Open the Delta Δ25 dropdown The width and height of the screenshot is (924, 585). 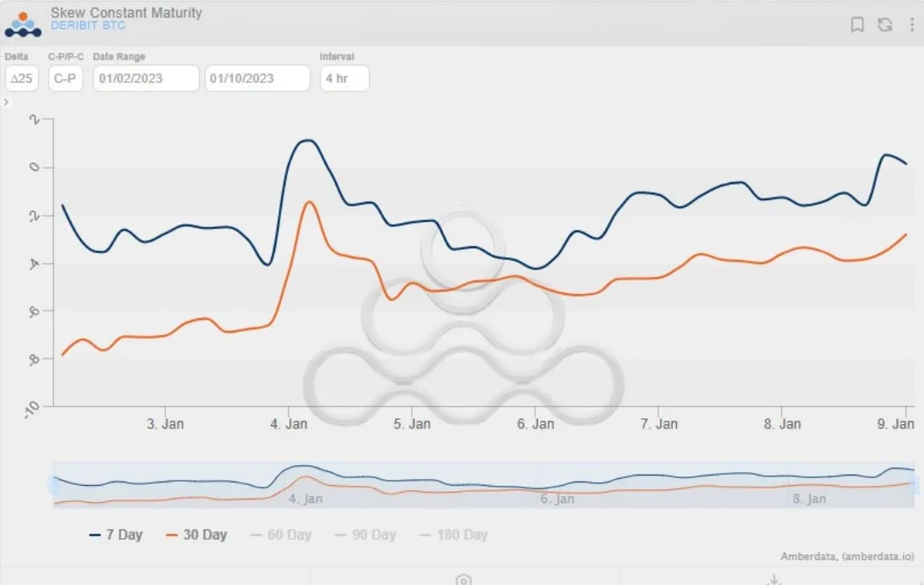point(22,79)
